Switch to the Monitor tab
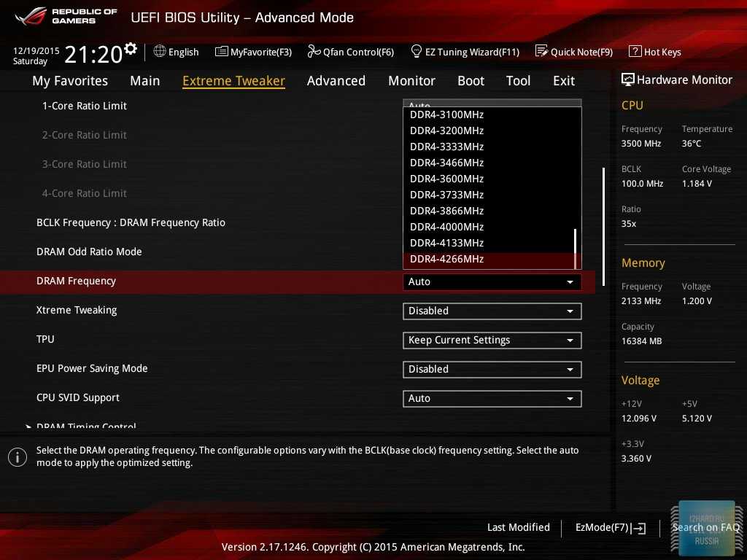 click(x=411, y=81)
